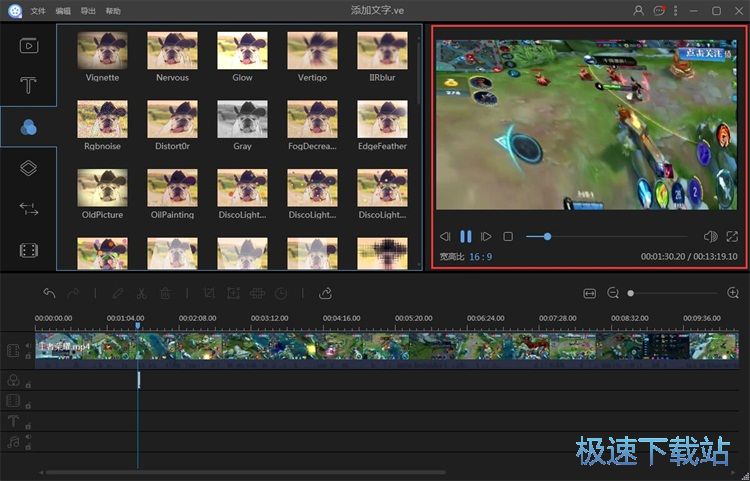The image size is (750, 481).
Task: Click the fit-timeline-to-window icon
Action: [x=590, y=293]
